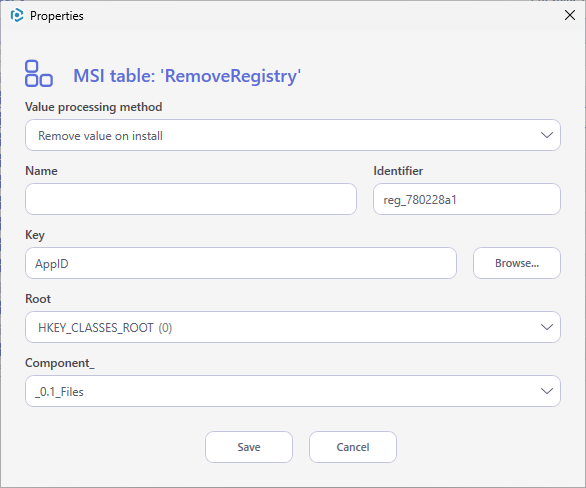Click the Component_ label

click(60, 363)
